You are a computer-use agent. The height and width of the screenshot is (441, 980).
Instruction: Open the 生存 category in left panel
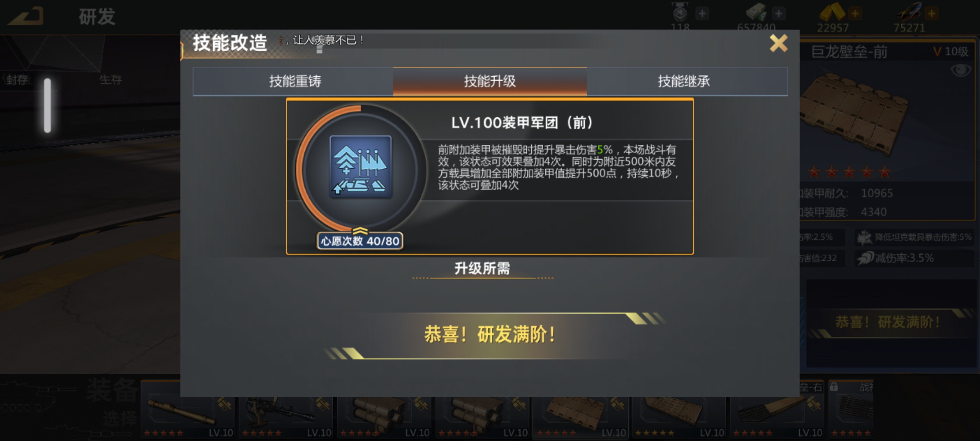(x=111, y=79)
